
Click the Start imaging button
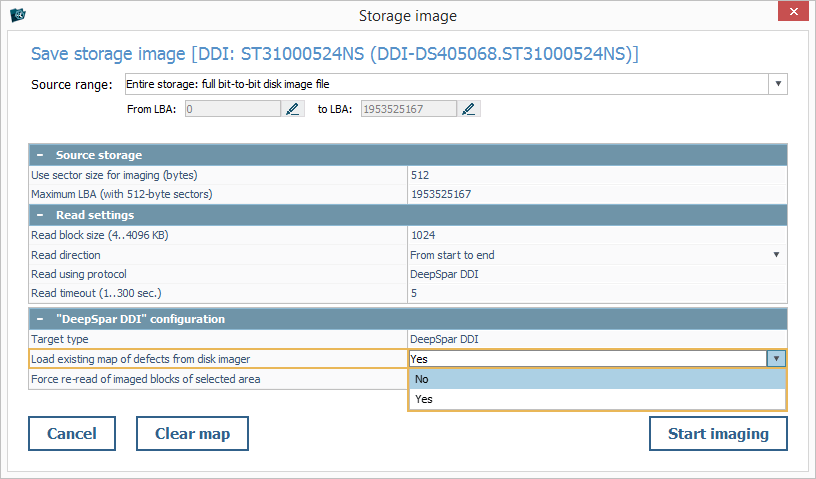[x=718, y=433]
